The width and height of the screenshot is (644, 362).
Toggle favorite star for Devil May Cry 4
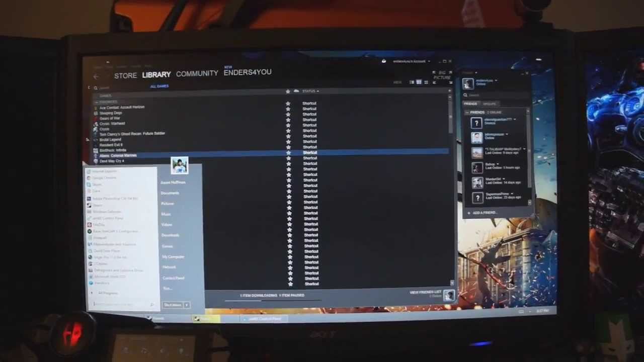point(288,158)
